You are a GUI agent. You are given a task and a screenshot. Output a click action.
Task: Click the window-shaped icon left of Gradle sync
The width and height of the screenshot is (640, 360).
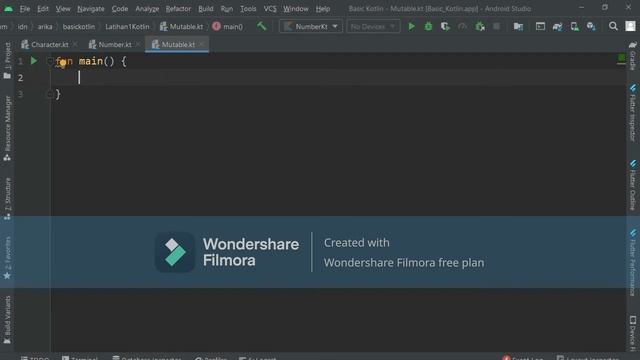pyautogui.click(x=540, y=27)
